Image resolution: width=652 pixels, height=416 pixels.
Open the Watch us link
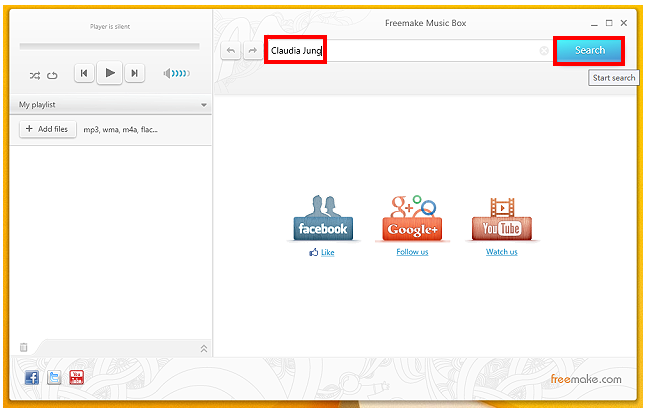point(501,252)
